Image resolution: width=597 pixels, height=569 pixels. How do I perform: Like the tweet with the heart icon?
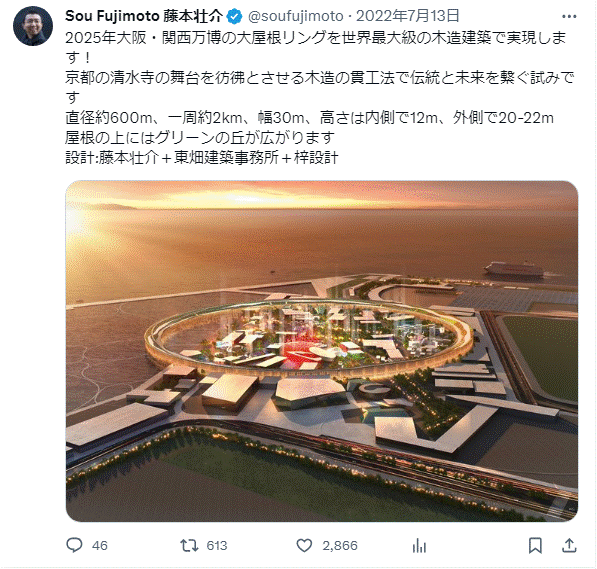(x=304, y=545)
